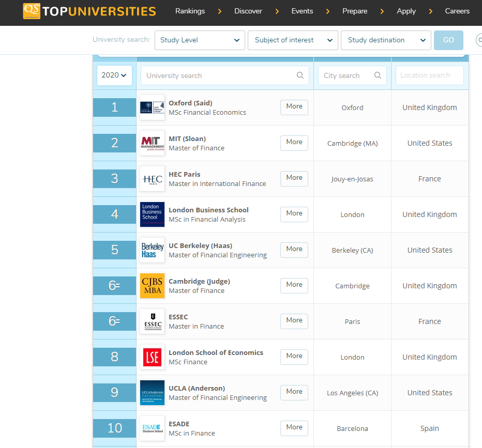Expand the arrow next to Rankings
This screenshot has width=482, height=448.
point(219,11)
